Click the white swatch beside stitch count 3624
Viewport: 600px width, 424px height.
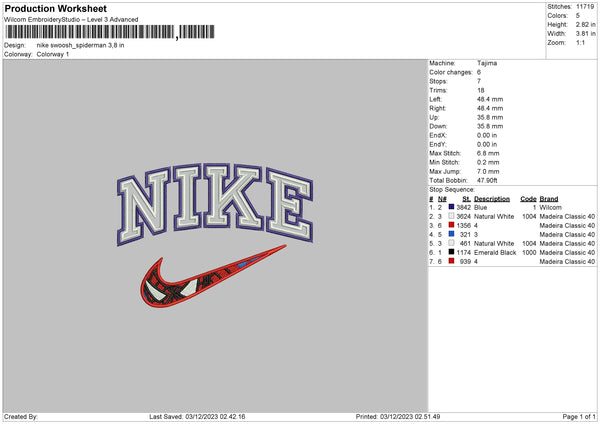[452, 216]
